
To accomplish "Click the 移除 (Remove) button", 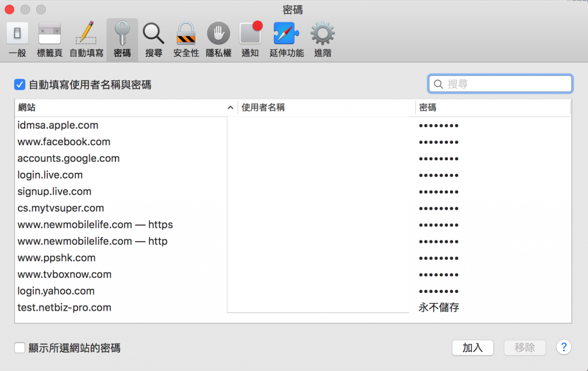I will [525, 348].
